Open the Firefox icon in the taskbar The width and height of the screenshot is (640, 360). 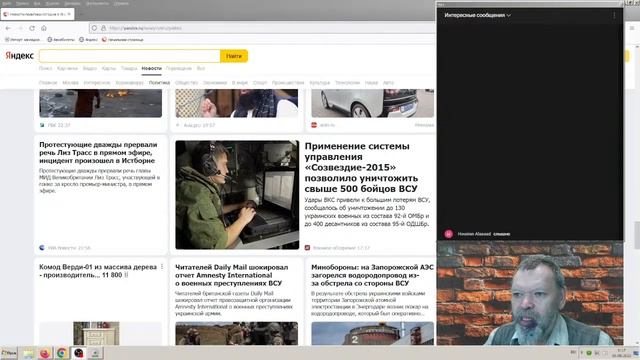coord(45,353)
